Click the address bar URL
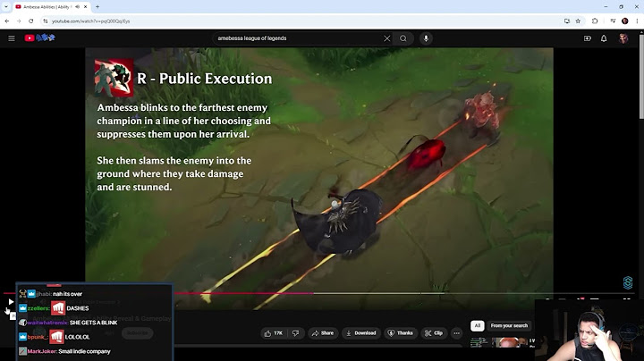The height and width of the screenshot is (361, 644). coord(90,21)
